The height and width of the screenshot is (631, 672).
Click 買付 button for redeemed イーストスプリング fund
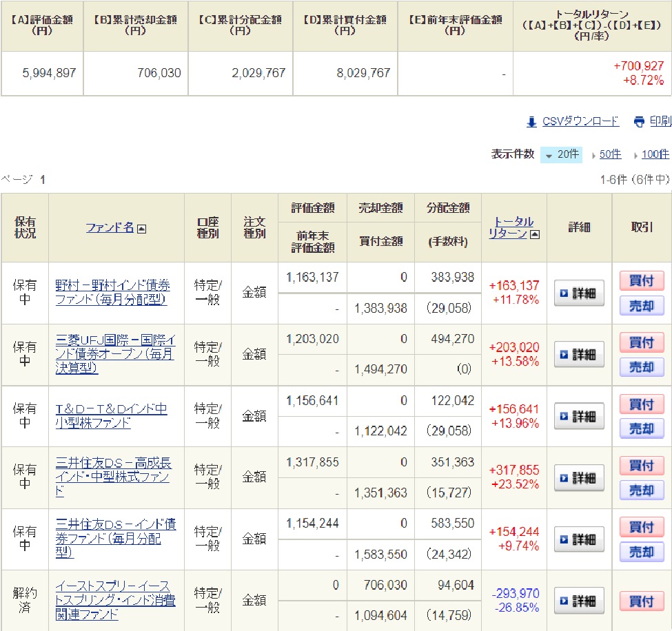(x=641, y=601)
